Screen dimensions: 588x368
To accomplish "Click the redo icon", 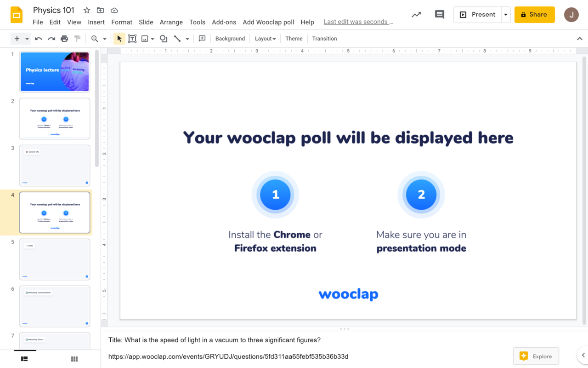I will [x=51, y=38].
